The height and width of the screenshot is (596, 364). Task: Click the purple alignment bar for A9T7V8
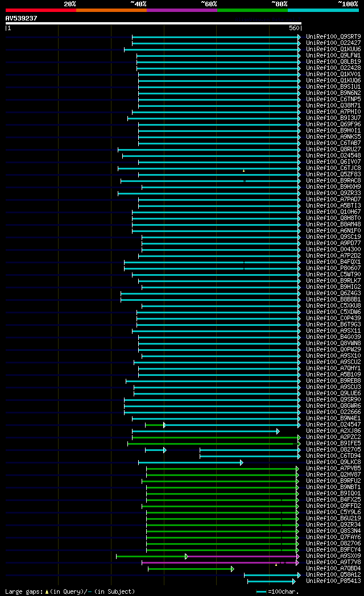(x=220, y=562)
